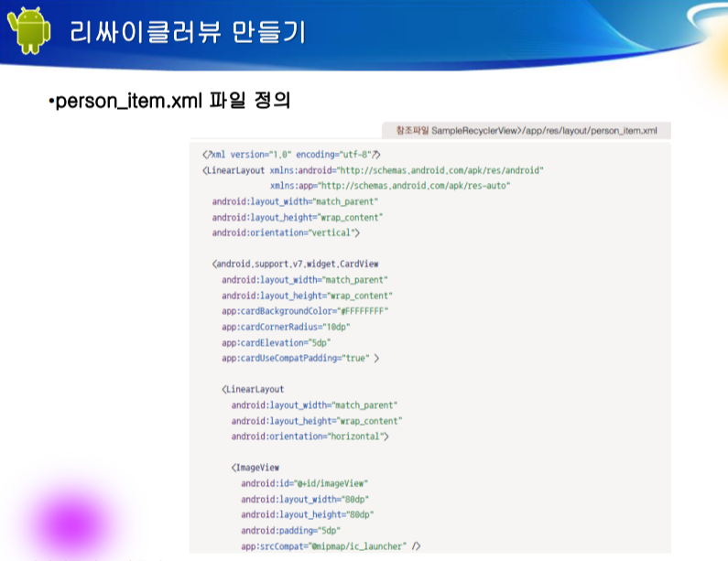The height and width of the screenshot is (561, 728).
Task: Select android:id="@+id/imageView" line
Action: point(305,483)
